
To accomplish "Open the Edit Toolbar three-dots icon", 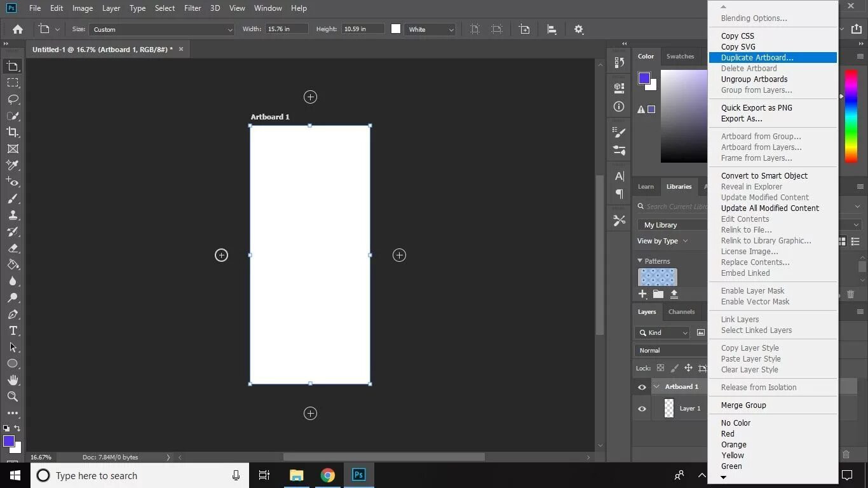I will pos(13,413).
